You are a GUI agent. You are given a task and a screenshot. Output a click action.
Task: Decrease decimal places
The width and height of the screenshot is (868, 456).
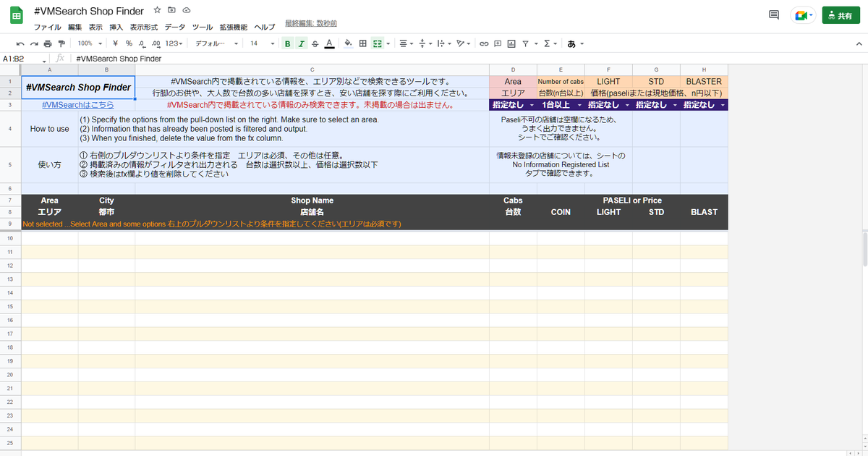[x=142, y=43]
